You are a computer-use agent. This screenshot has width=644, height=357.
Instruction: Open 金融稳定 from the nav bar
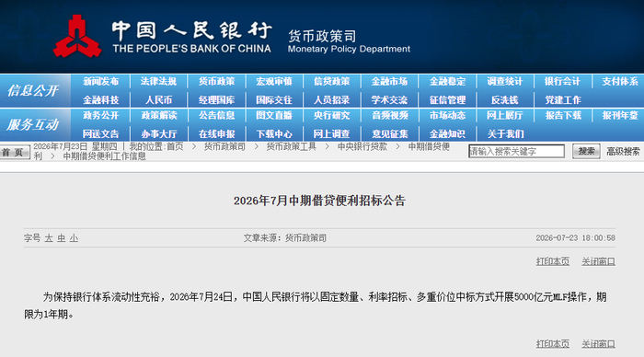[x=447, y=81]
